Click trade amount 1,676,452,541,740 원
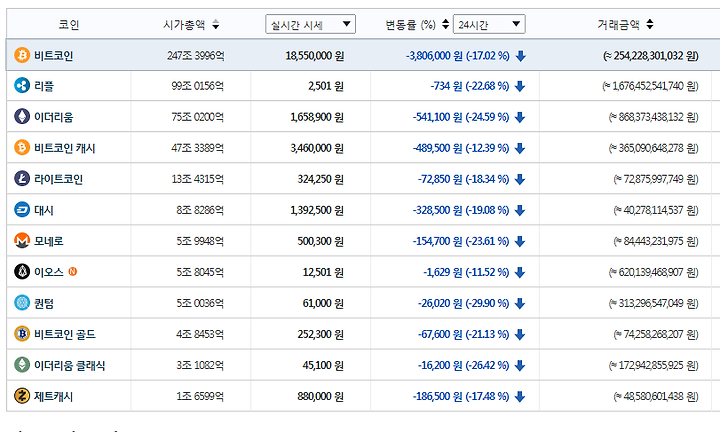The width and height of the screenshot is (720, 432). click(x=651, y=86)
